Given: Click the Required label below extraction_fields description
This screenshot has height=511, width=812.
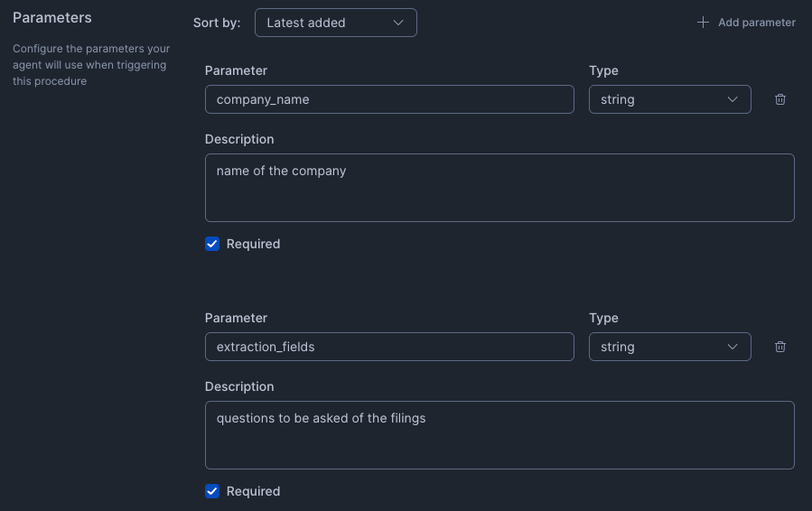Looking at the screenshot, I should tap(253, 491).
